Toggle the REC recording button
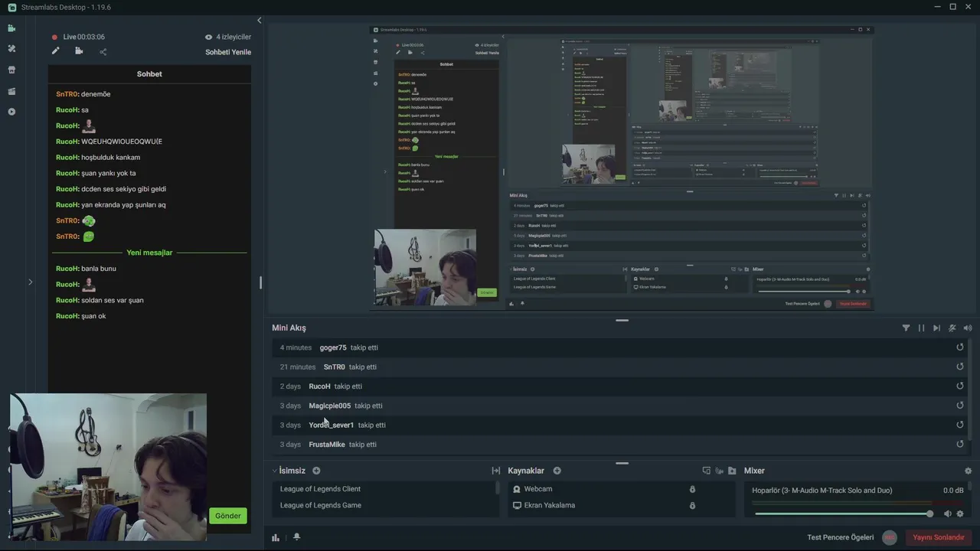This screenshot has height=551, width=980. coord(889,537)
